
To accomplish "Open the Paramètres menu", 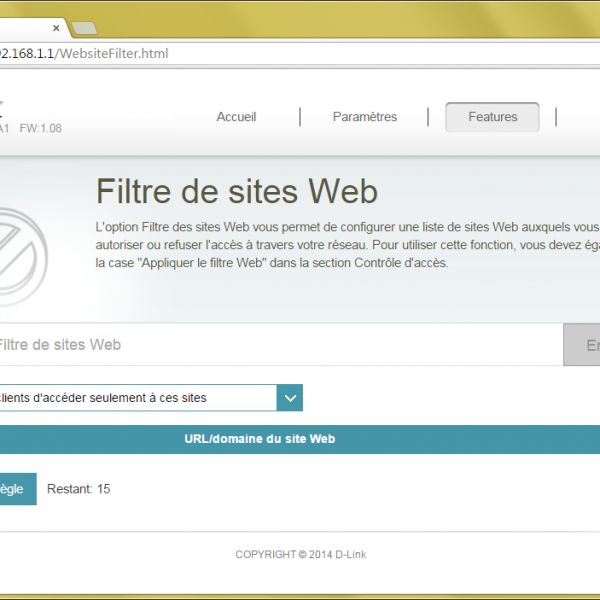I will click(x=364, y=117).
